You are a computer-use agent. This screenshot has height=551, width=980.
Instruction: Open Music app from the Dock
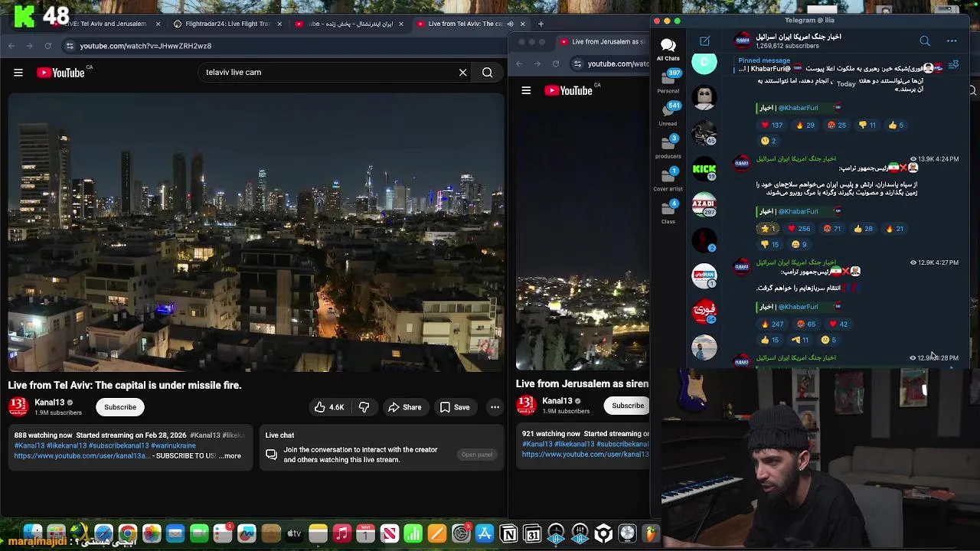pos(341,533)
